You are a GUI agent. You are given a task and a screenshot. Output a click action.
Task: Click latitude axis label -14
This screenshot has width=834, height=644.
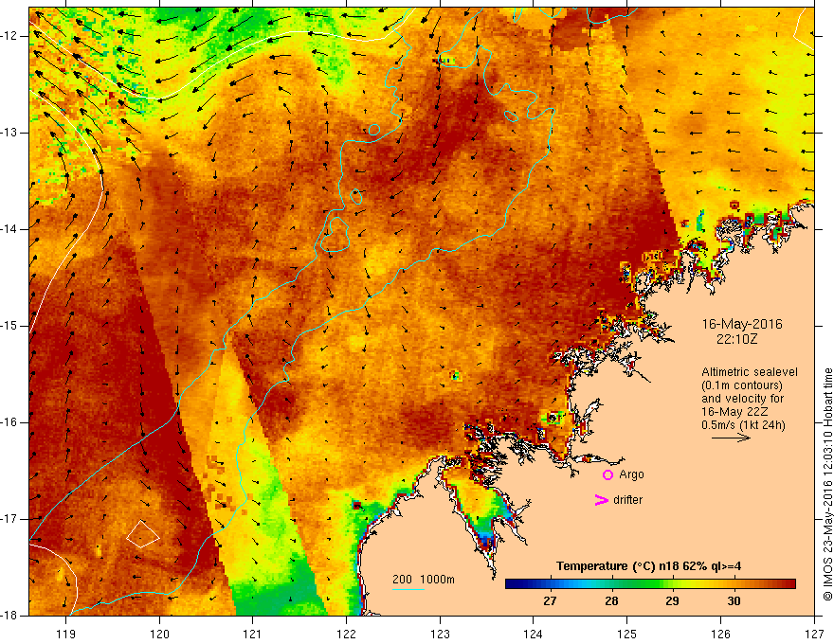[10, 229]
